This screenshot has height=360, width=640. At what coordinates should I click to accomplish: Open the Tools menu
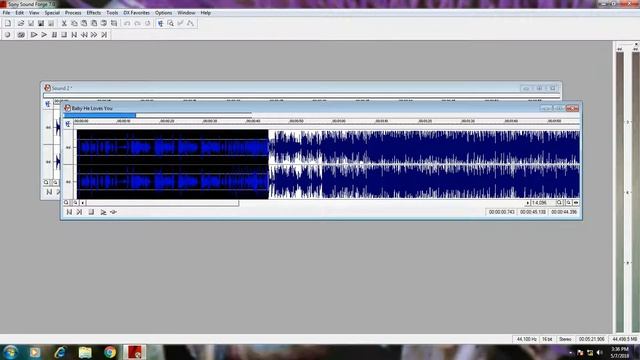coord(112,13)
